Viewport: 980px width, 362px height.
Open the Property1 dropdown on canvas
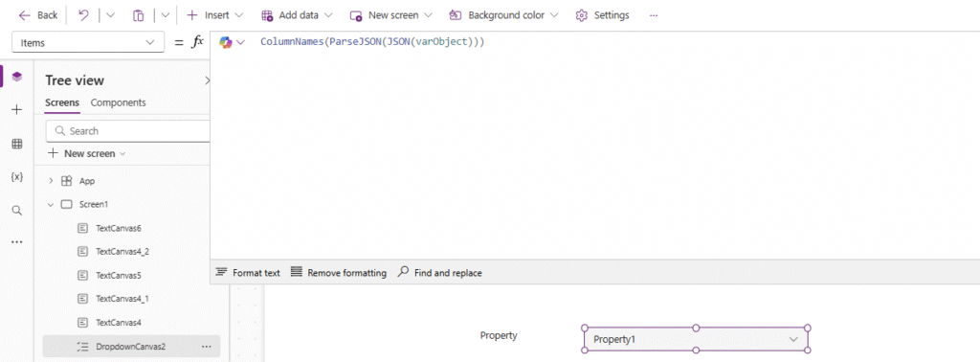point(696,339)
